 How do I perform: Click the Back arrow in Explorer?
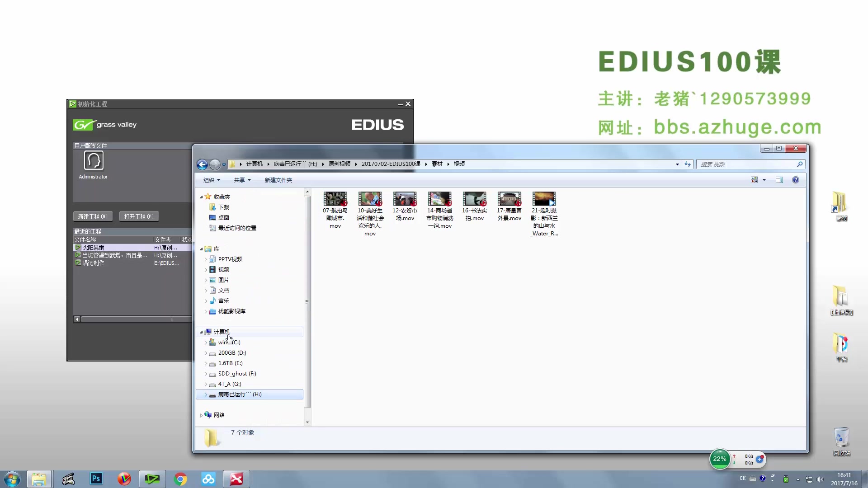coord(202,164)
